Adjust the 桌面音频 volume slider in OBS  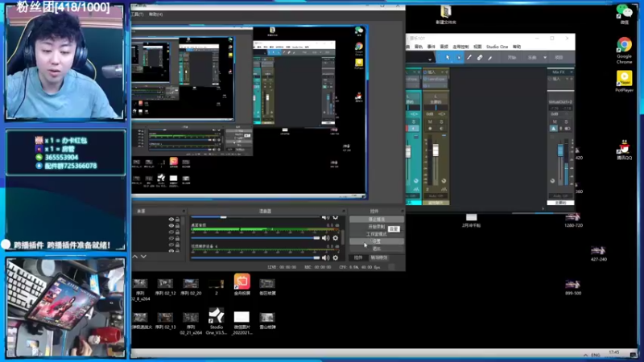point(255,238)
